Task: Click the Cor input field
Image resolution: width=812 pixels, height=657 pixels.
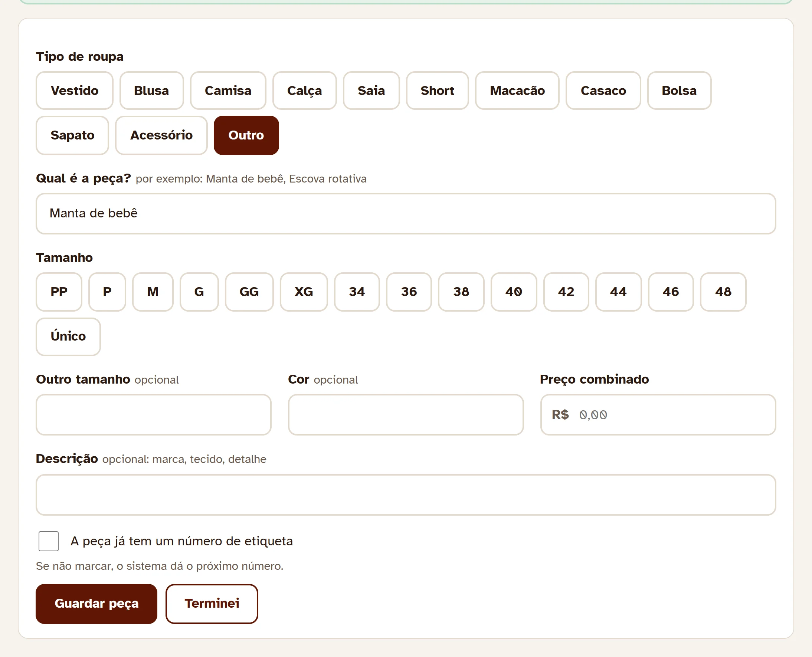Action: (x=406, y=415)
